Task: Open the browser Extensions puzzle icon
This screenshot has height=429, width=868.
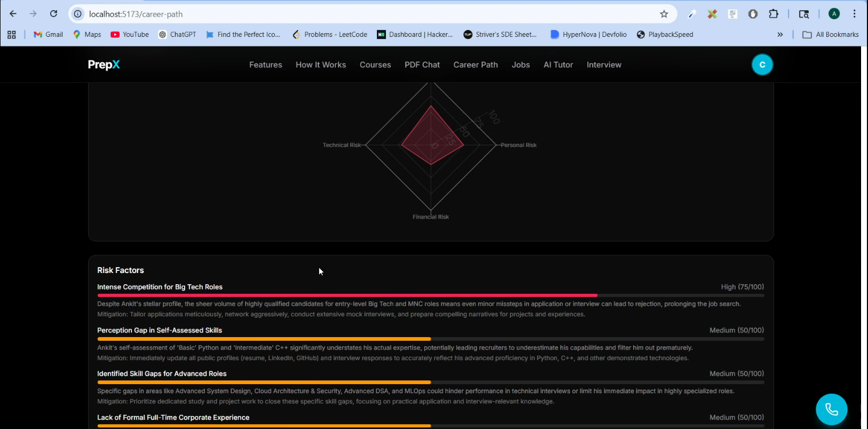Action: pyautogui.click(x=774, y=14)
